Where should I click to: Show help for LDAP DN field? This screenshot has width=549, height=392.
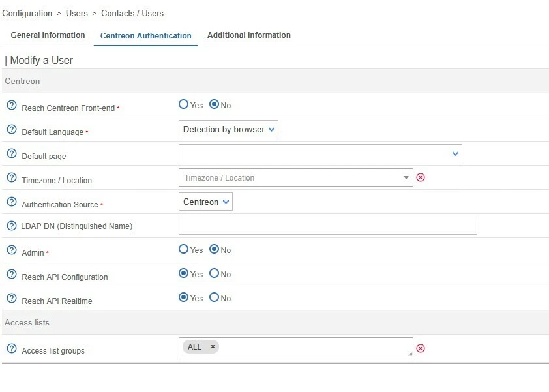[x=11, y=226]
